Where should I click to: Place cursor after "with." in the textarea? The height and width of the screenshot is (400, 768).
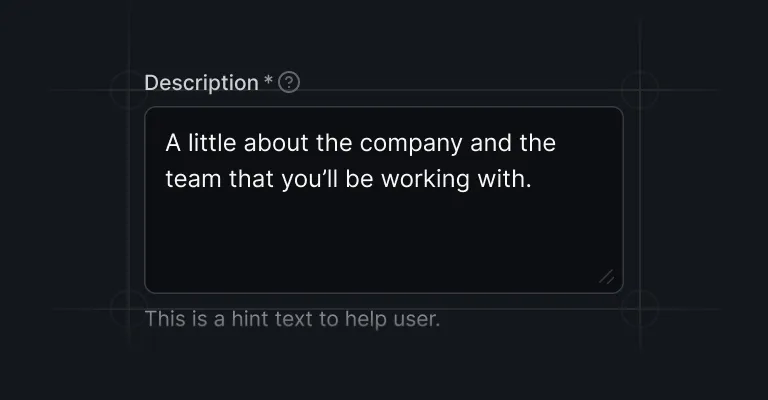pos(533,179)
